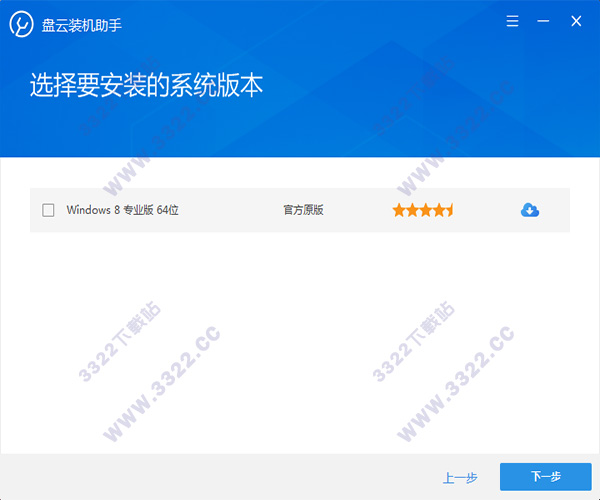This screenshot has width=600, height=500.
Task: Go back with 上一步 link
Action: tap(460, 477)
